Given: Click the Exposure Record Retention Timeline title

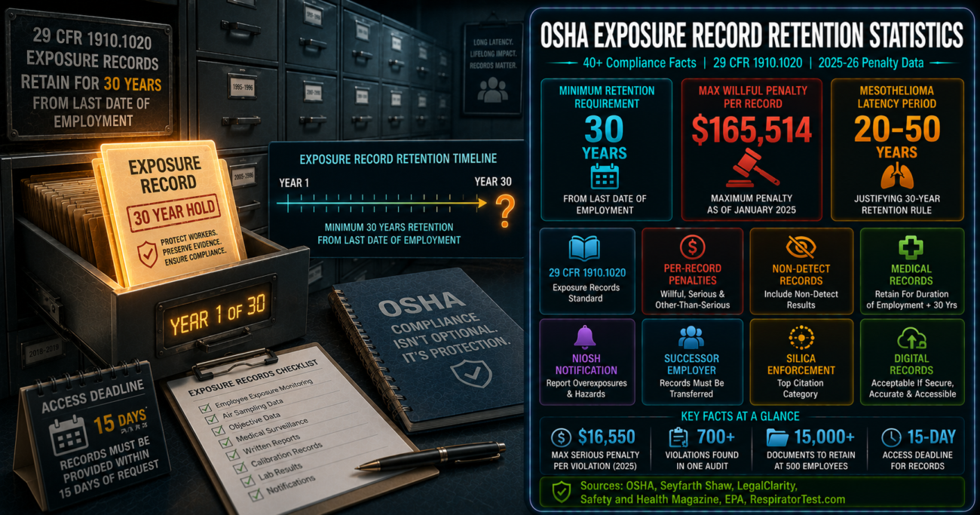Looking at the screenshot, I should click(x=398, y=159).
